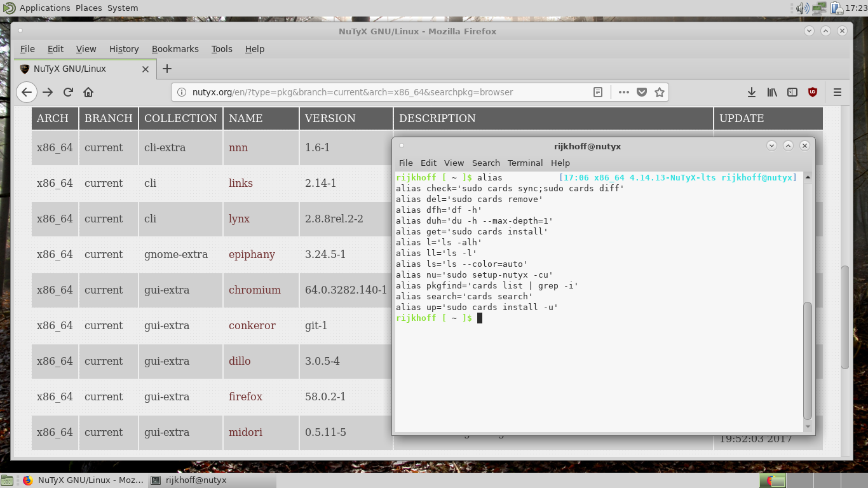Open terminal Search menu
Screen dimensions: 868x488
(x=485, y=163)
